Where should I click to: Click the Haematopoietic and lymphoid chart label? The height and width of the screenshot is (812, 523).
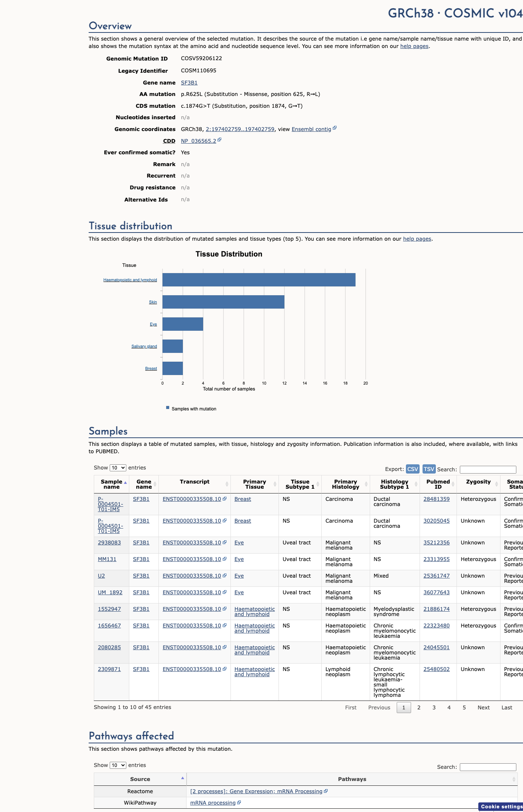point(130,280)
